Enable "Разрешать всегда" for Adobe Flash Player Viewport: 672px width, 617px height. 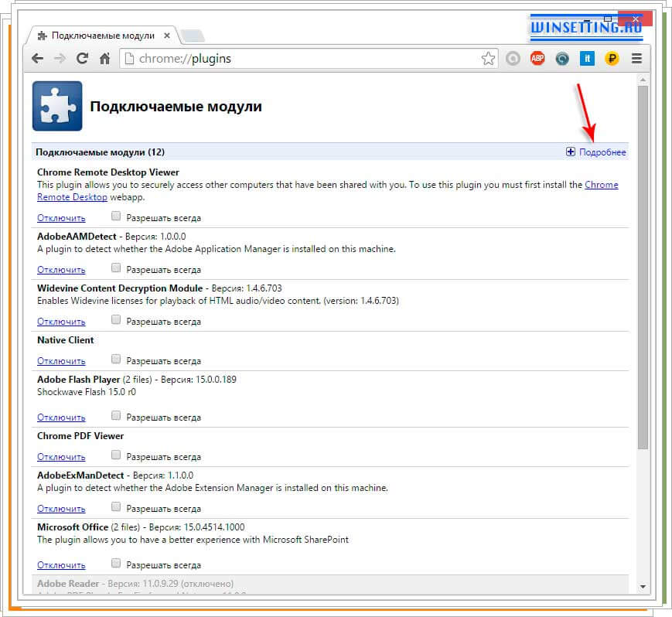[x=116, y=417]
